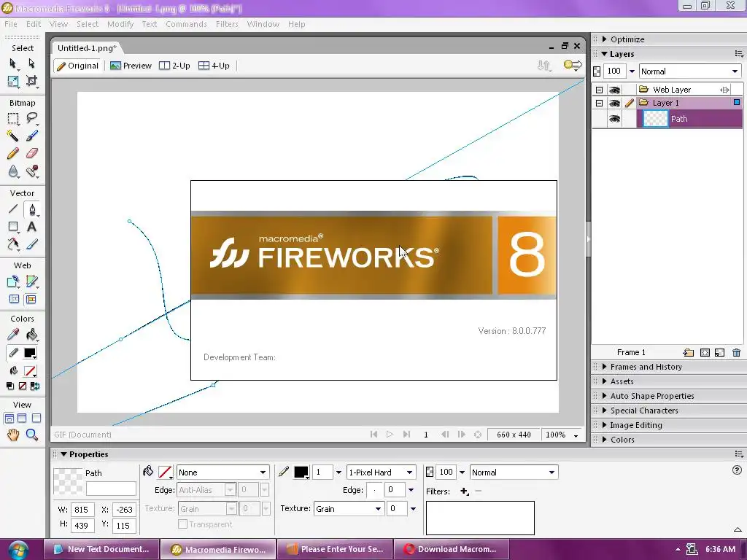Toggle Hide slices and hotspots button
The image size is (747, 560).
click(15, 299)
